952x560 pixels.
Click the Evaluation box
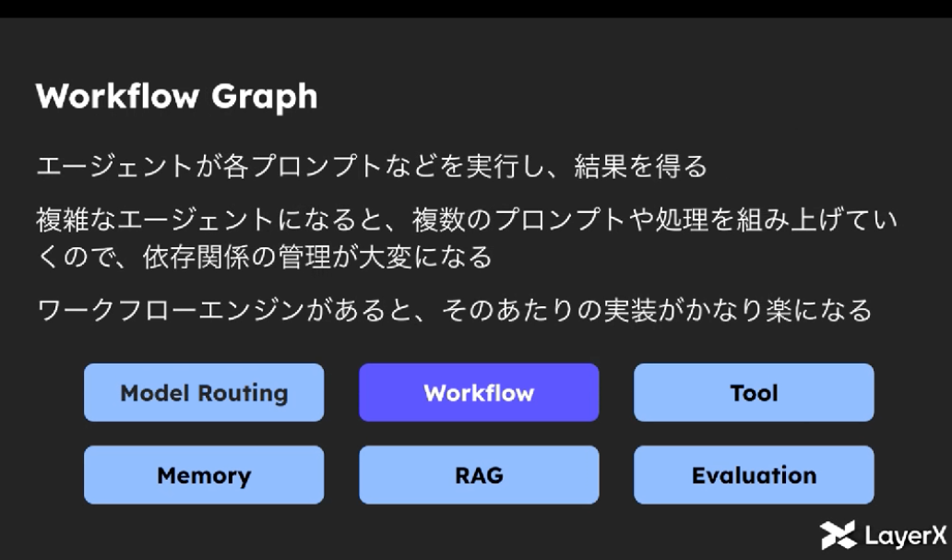coord(754,474)
